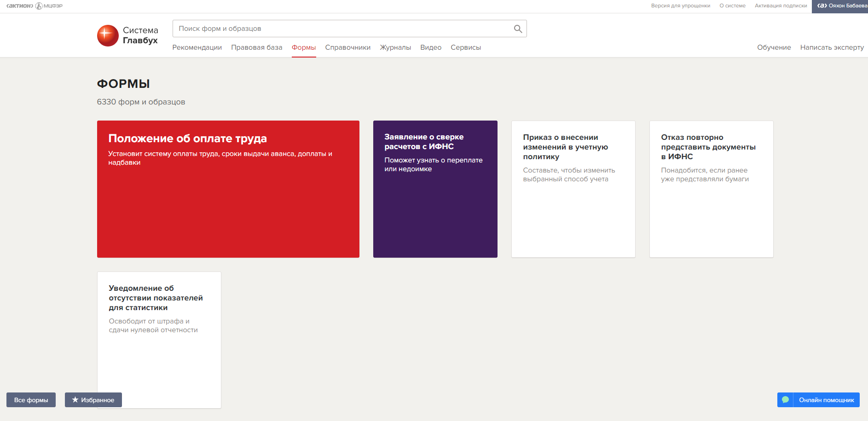The height and width of the screenshot is (421, 868).
Task: Click the Написать эксперту link
Action: (x=832, y=47)
